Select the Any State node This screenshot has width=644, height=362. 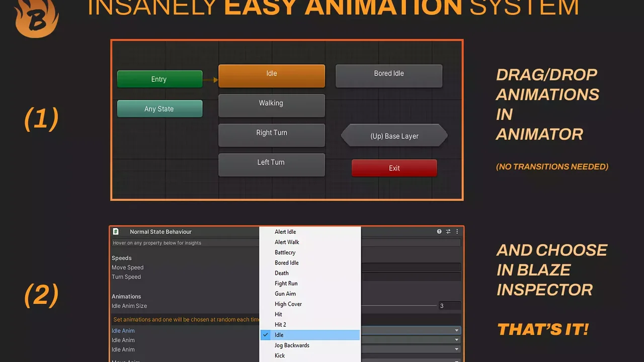tap(159, 109)
